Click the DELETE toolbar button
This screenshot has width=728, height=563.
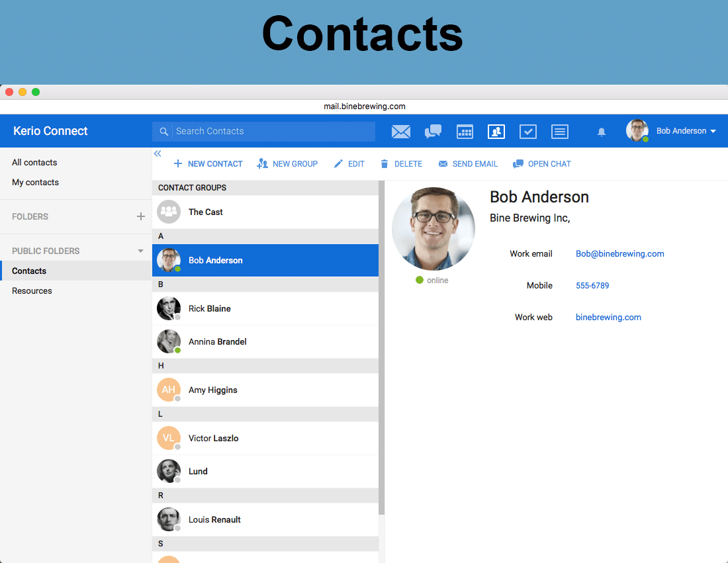(x=401, y=164)
